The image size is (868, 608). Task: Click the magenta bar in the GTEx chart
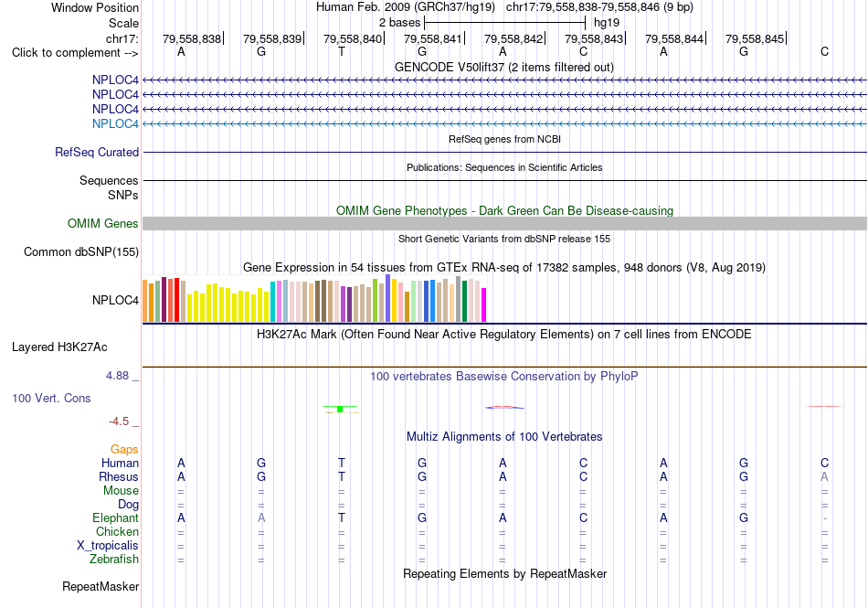point(484,304)
